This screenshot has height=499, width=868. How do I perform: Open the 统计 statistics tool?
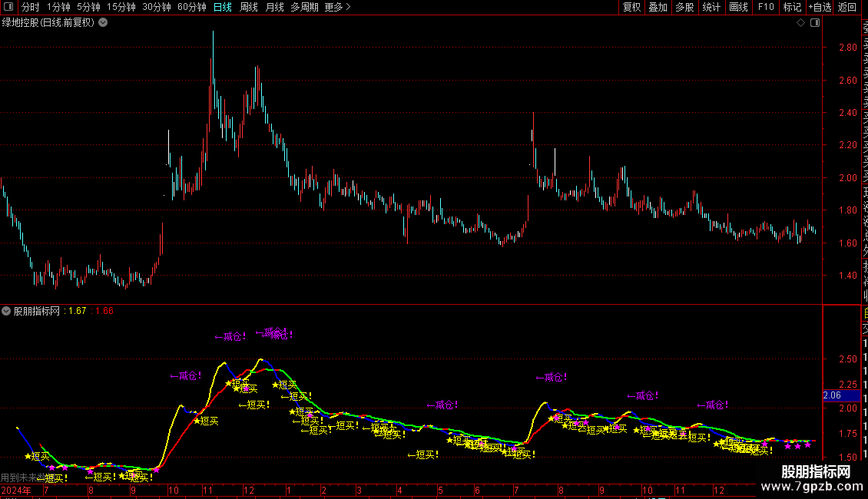click(x=711, y=7)
